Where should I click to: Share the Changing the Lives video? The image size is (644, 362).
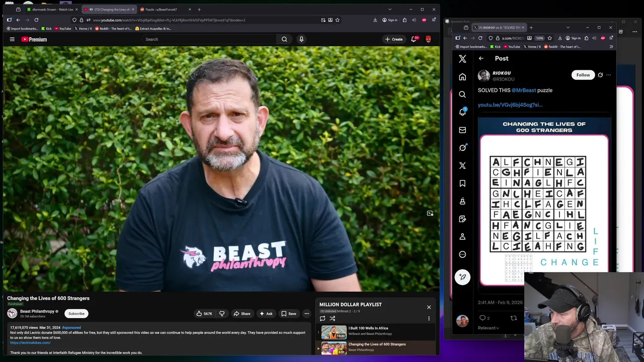(242, 314)
